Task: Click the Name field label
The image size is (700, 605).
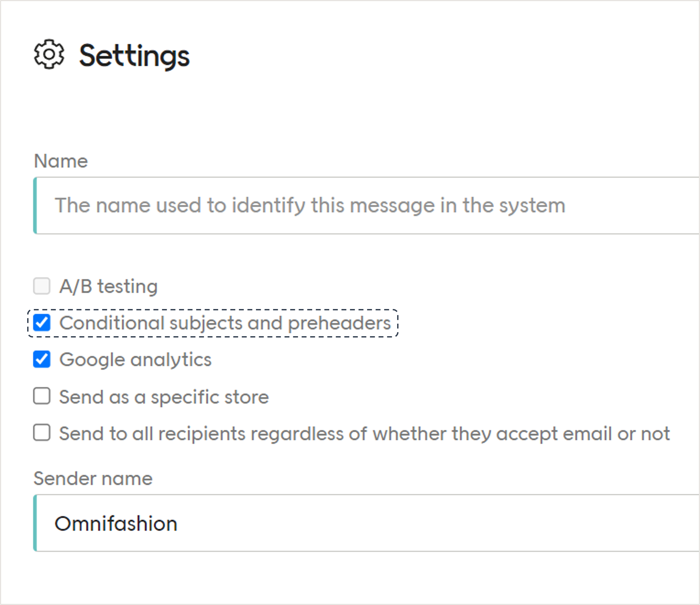Action: coord(60,161)
